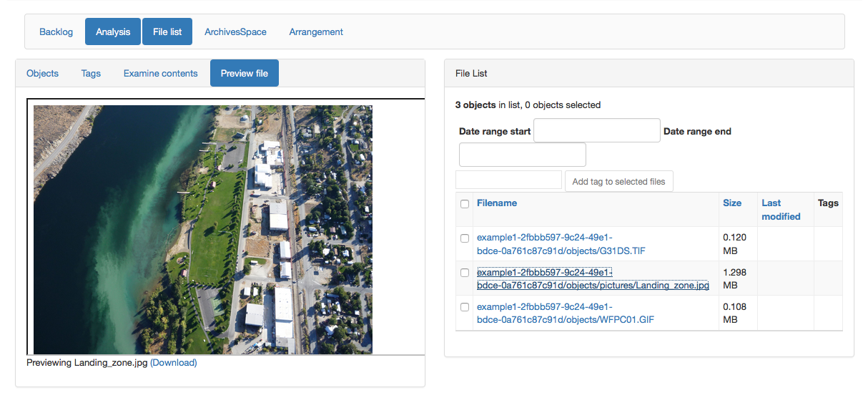Toggle the File list pane button

click(167, 31)
